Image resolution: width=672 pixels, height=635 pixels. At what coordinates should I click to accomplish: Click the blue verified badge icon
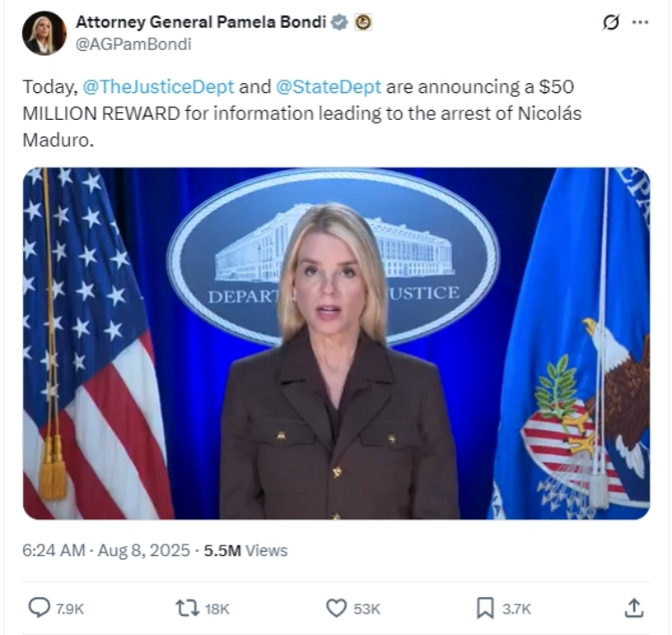340,22
